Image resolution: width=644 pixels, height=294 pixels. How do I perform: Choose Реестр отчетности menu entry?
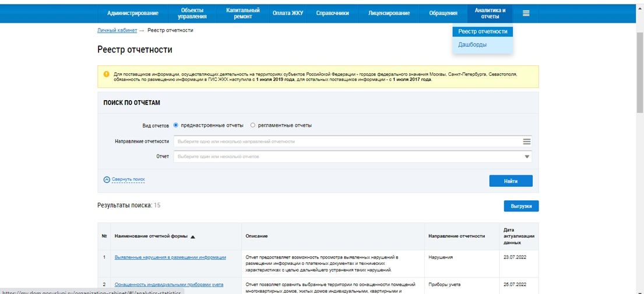[483, 31]
